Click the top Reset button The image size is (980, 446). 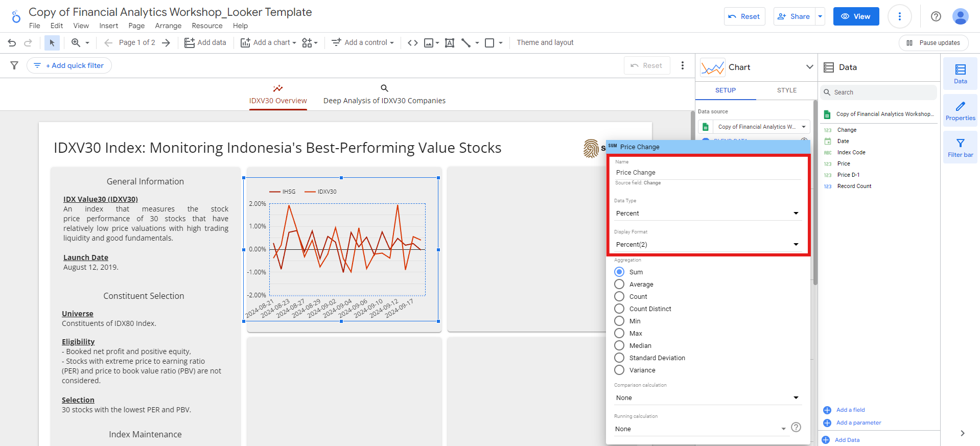click(744, 16)
